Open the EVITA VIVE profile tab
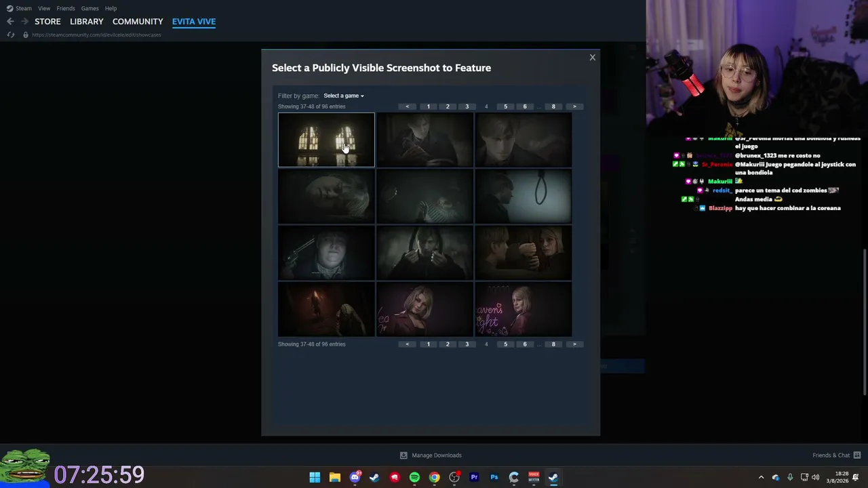This screenshot has width=868, height=488. (194, 22)
